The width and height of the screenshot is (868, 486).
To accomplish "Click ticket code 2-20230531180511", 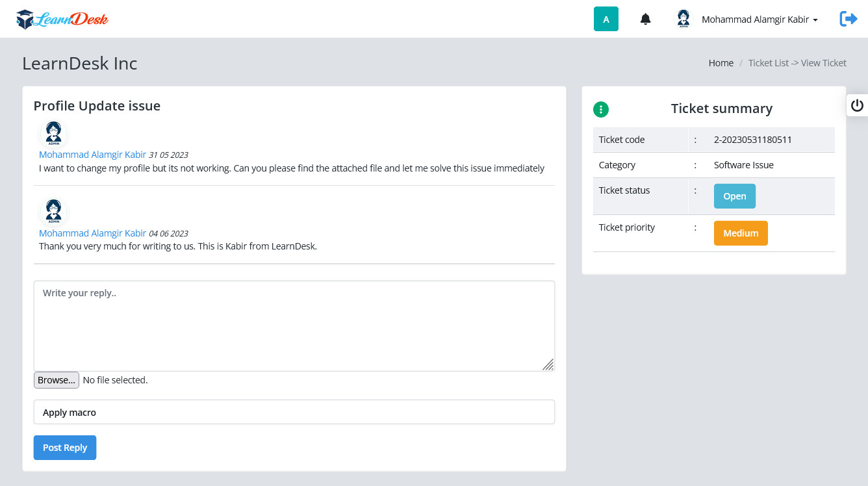I will [752, 140].
